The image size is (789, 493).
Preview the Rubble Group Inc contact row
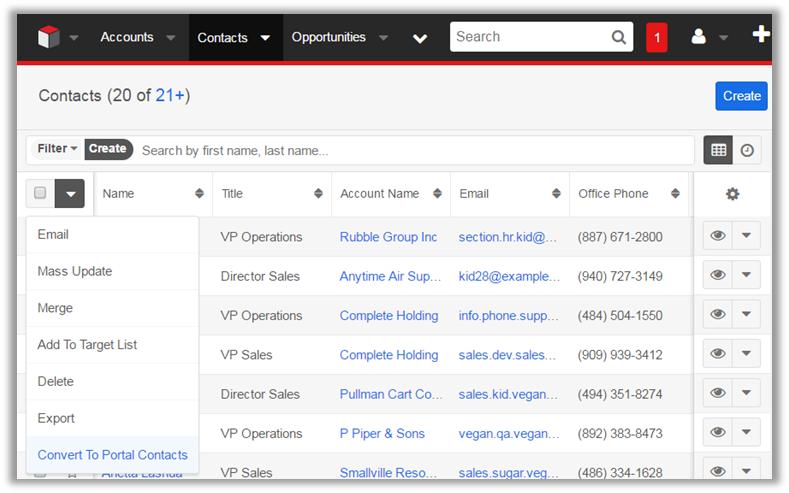tap(717, 237)
